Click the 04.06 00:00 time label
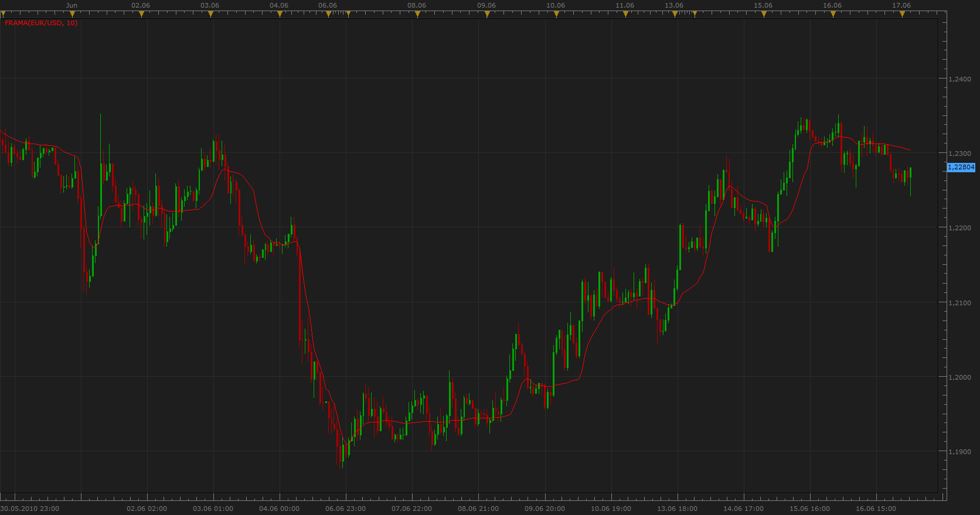The height and width of the screenshot is (515, 980). click(279, 509)
